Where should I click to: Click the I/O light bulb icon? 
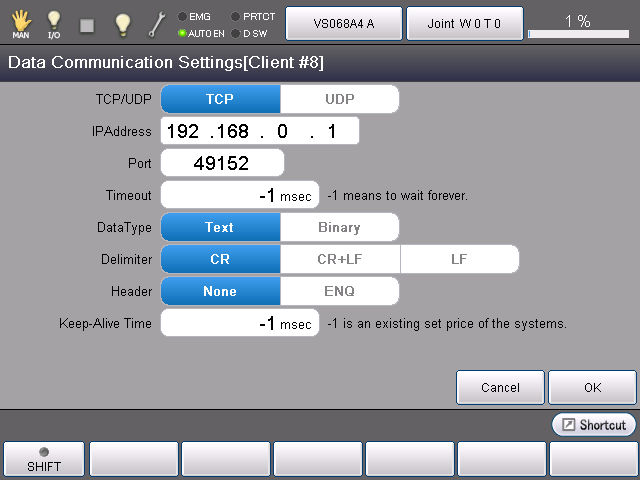54,23
